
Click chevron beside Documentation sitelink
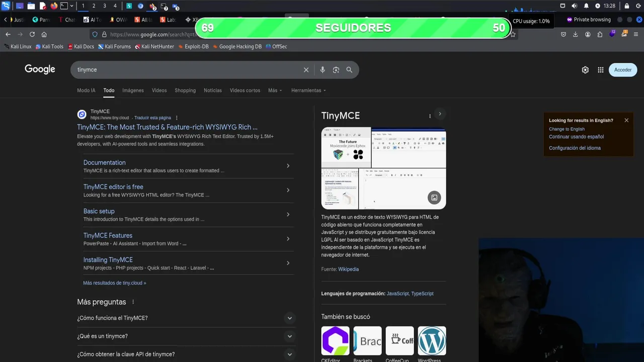point(288,166)
